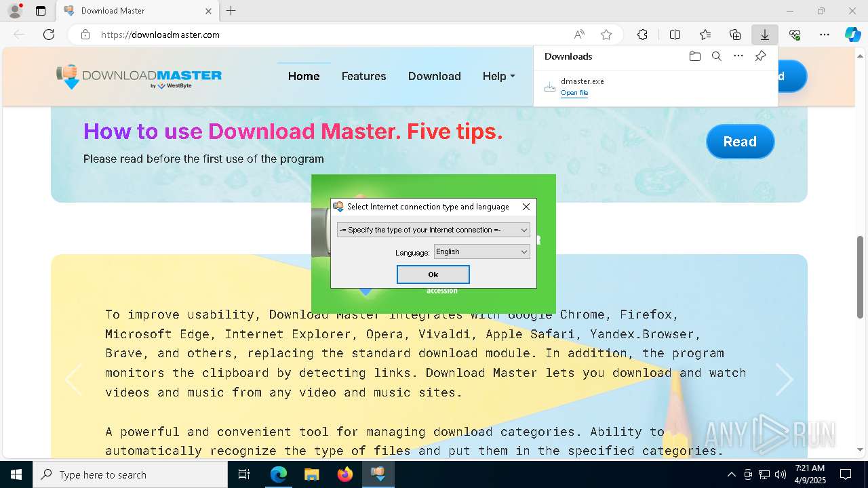Open File Explorer from taskbar
The image size is (868, 488).
click(311, 474)
